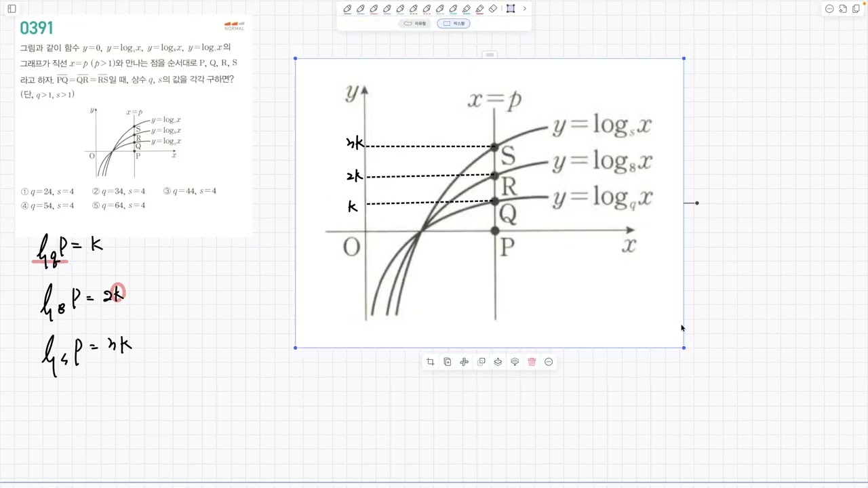This screenshot has height=488, width=868.
Task: Open more options in the image toolbar
Action: (549, 362)
